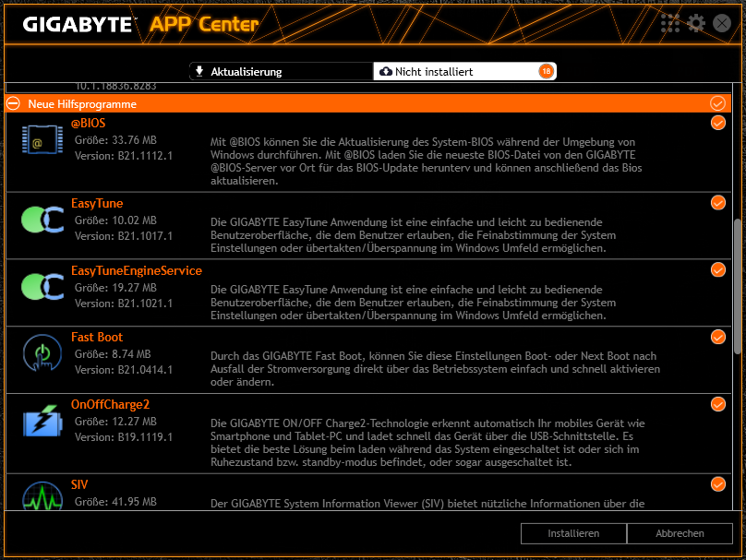Close APP Center with the X icon
746x560 pixels.
coord(722,23)
